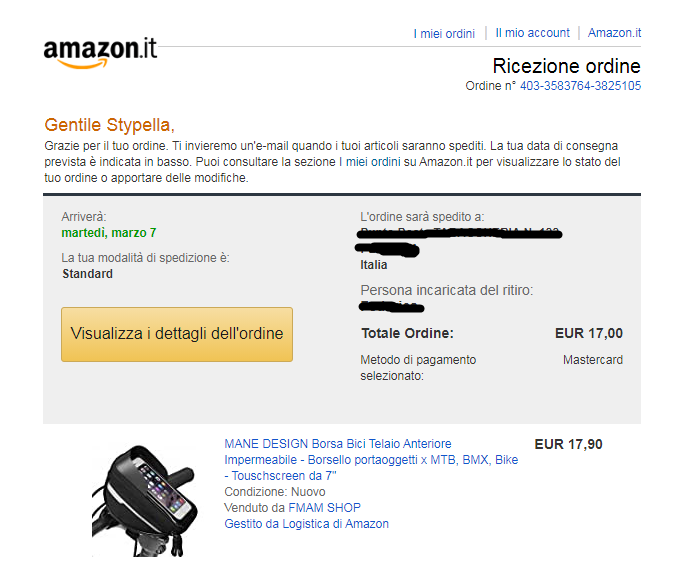
Task: Go to the Amazon.it top-right link
Action: coord(614,33)
